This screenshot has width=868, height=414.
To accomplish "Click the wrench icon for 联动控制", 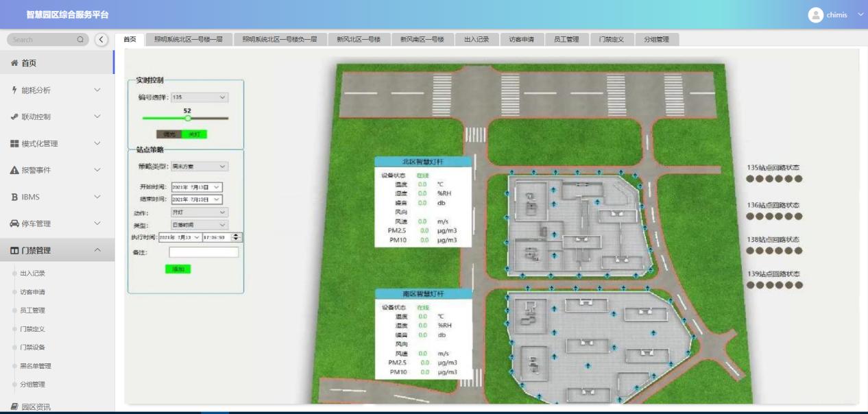I will [x=14, y=117].
